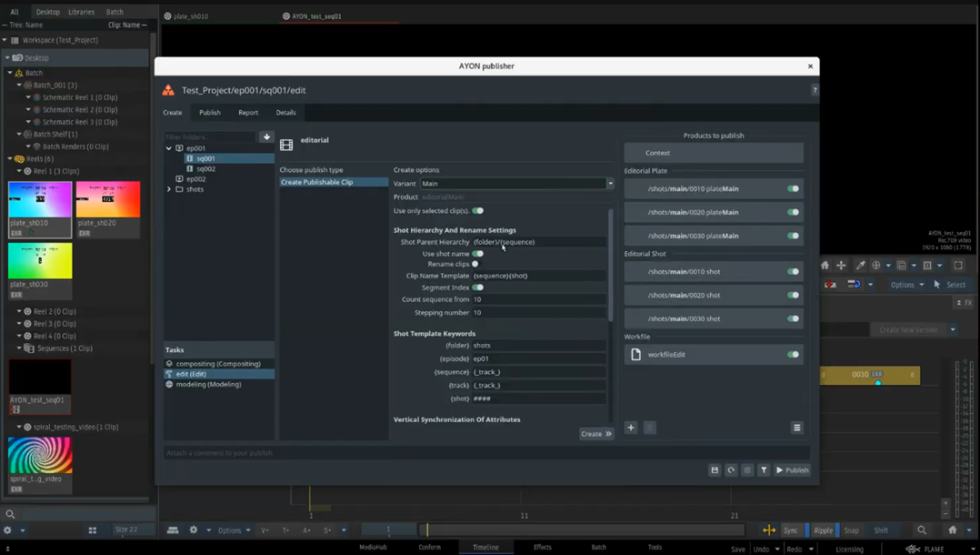Click the timeline gear settings icon
Image resolution: width=980 pixels, height=555 pixels.
tap(194, 530)
